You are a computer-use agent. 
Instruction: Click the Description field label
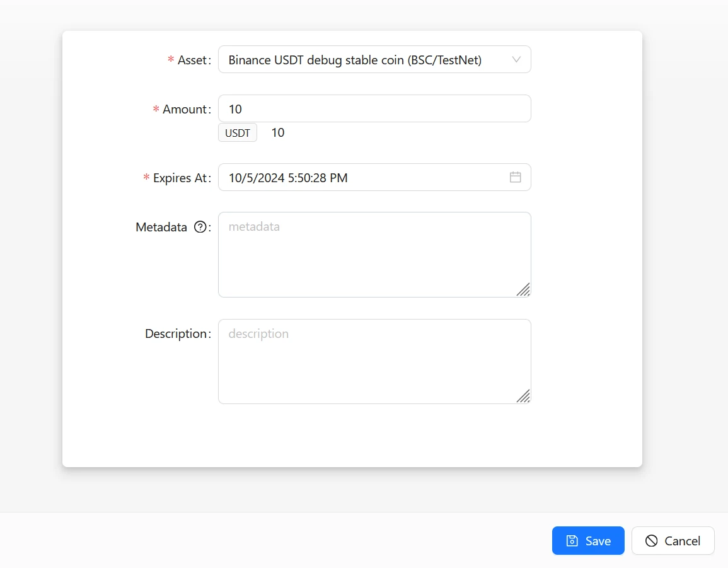coord(176,333)
